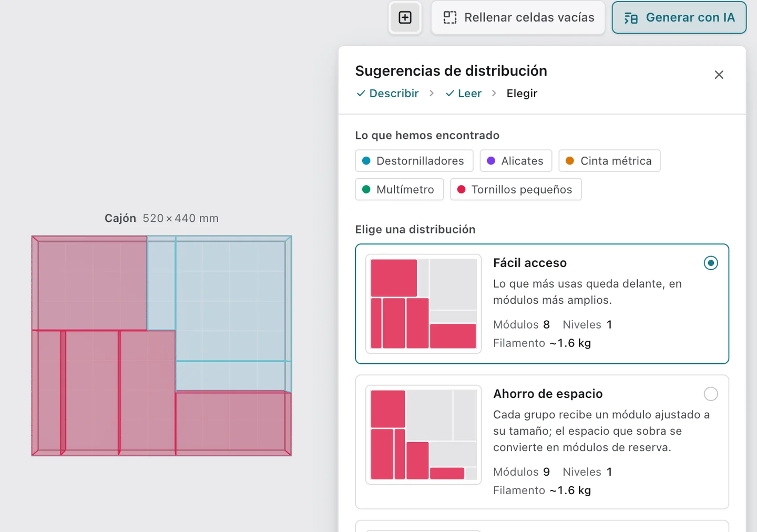757x532 pixels.
Task: Click the blue dot on Destornilladores
Action: pos(366,161)
